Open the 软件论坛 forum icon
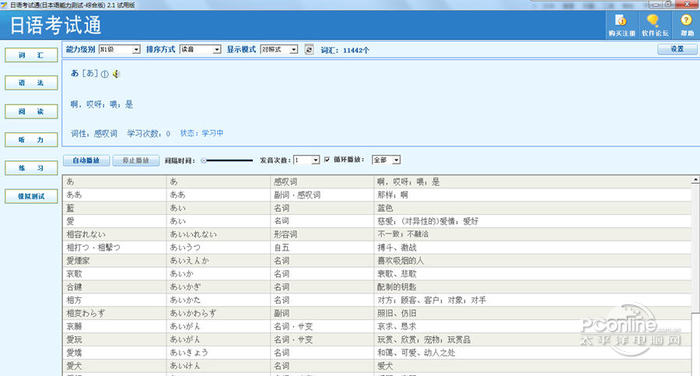The height and width of the screenshot is (376, 700). point(654,25)
